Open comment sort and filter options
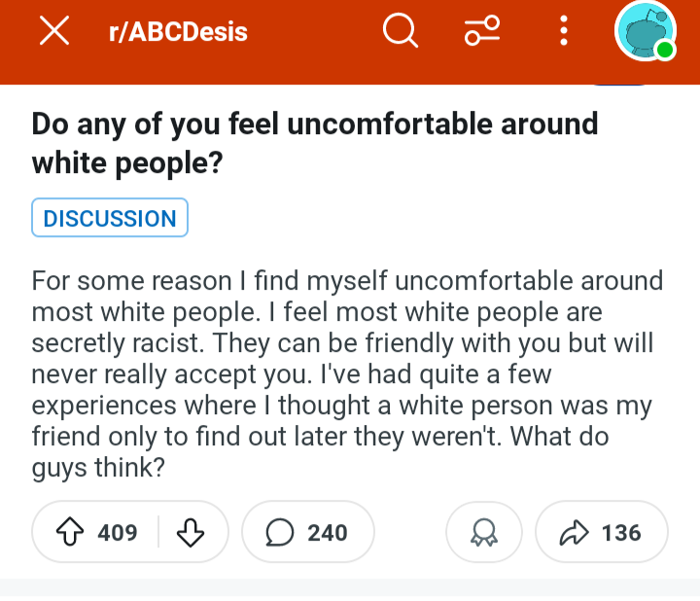This screenshot has width=700, height=601. [482, 32]
